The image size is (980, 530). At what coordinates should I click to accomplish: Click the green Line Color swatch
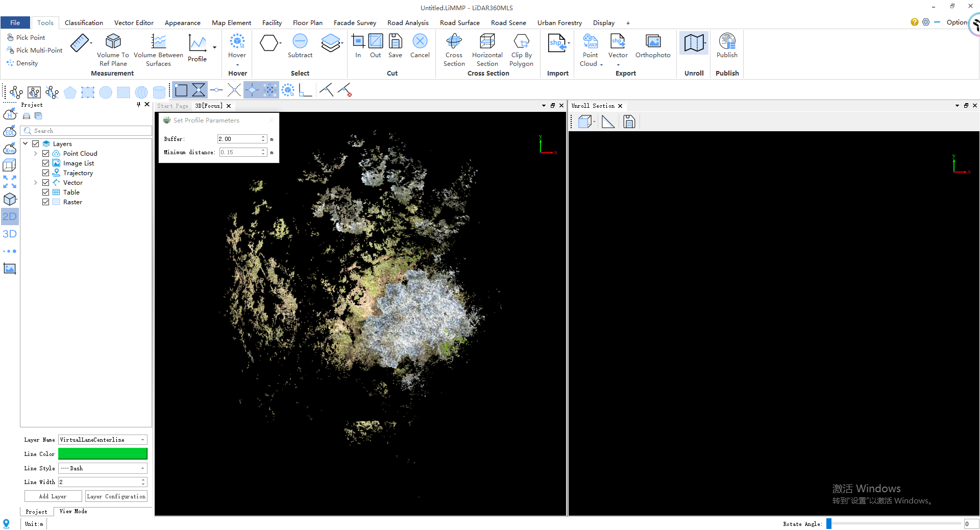[x=103, y=453]
